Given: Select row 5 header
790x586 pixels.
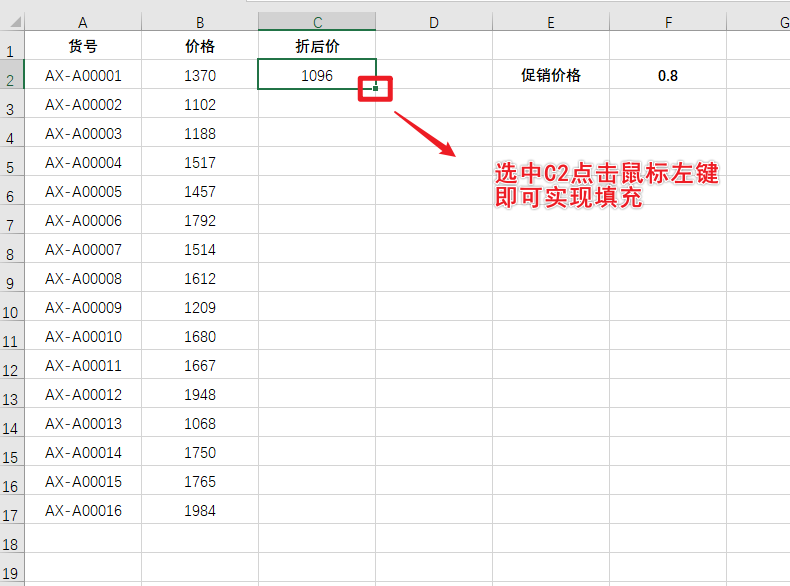Looking at the screenshot, I should [x=12, y=162].
